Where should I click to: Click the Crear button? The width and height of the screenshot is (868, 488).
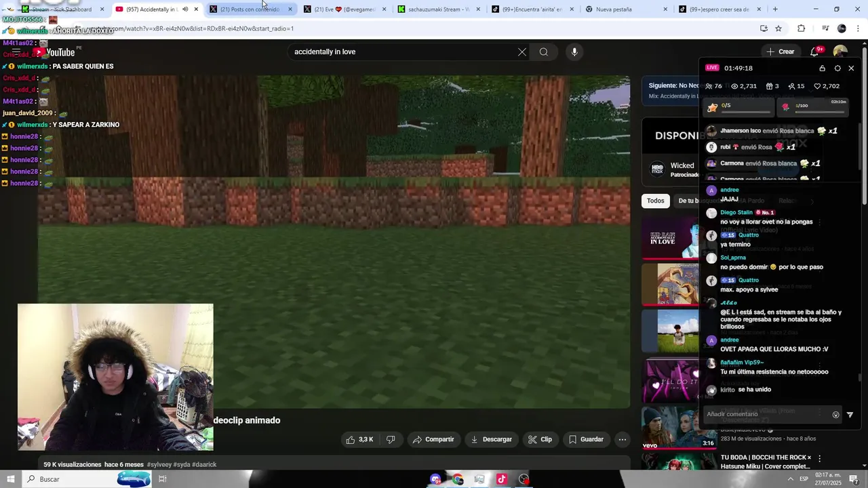780,52
